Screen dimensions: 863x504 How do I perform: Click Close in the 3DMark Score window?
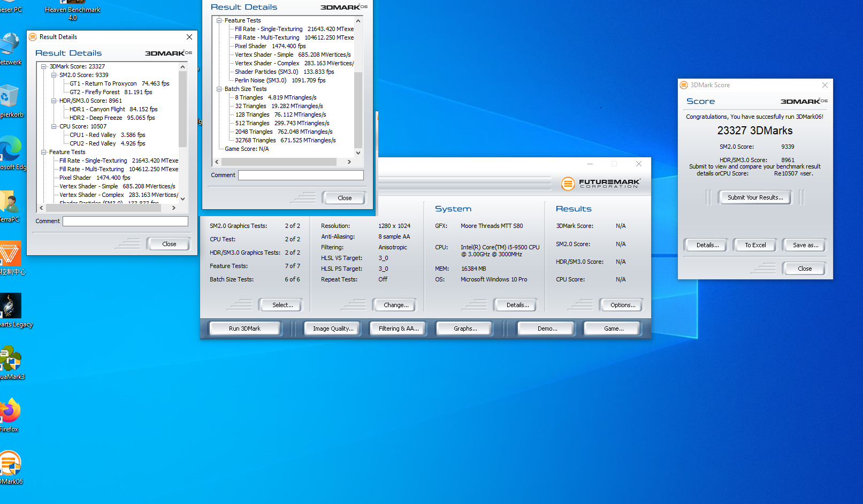click(x=804, y=269)
